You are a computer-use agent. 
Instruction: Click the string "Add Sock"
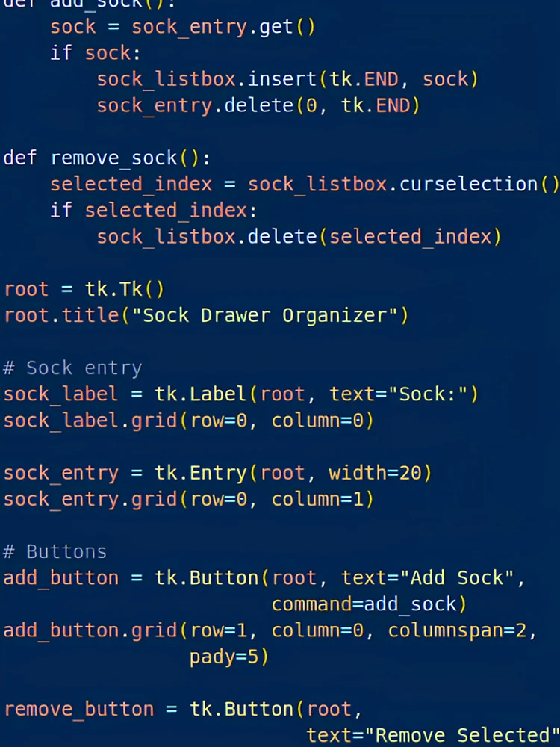[x=457, y=578]
